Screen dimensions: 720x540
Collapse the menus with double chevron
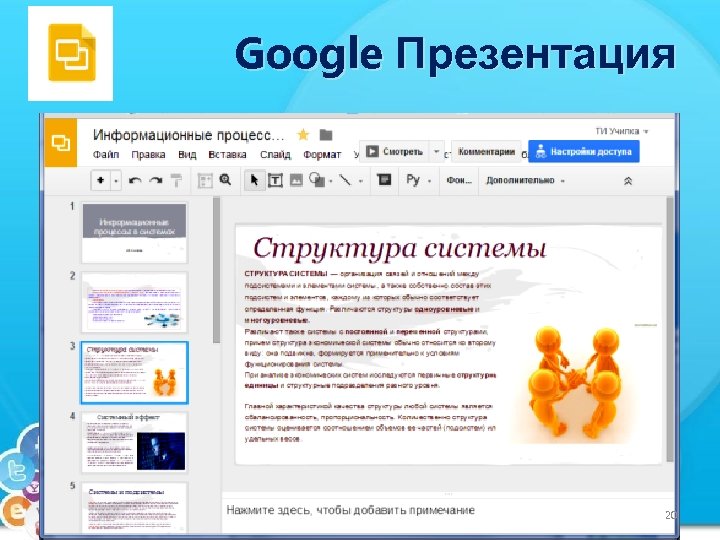[x=628, y=181]
